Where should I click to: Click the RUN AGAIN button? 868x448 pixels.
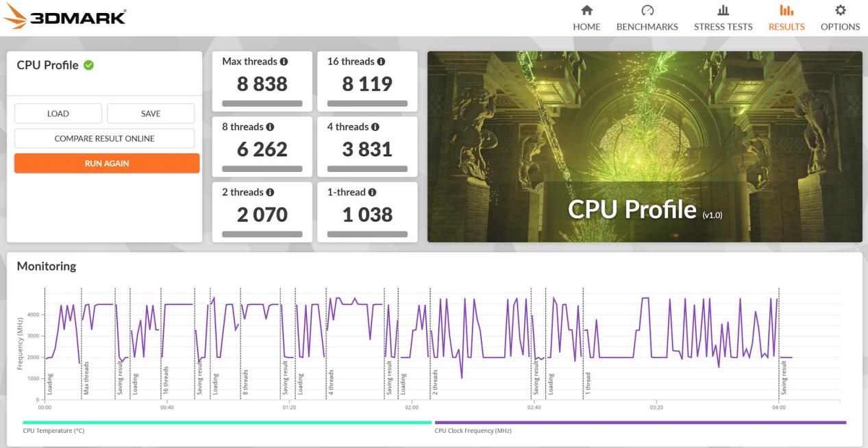106,163
